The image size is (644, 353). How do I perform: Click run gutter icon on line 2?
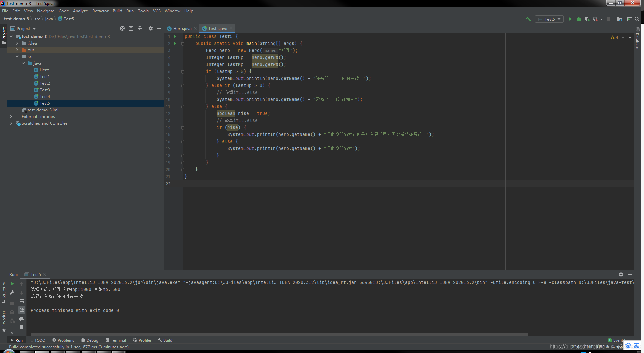pyautogui.click(x=175, y=43)
